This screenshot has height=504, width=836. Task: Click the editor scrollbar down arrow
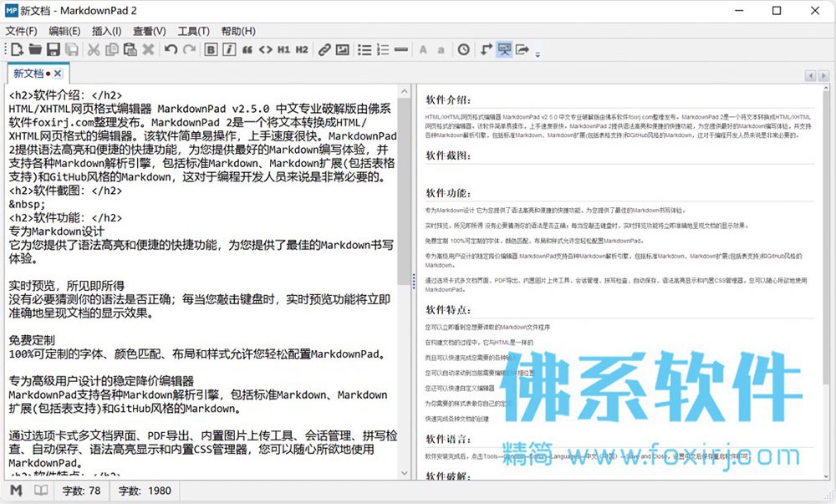[404, 473]
